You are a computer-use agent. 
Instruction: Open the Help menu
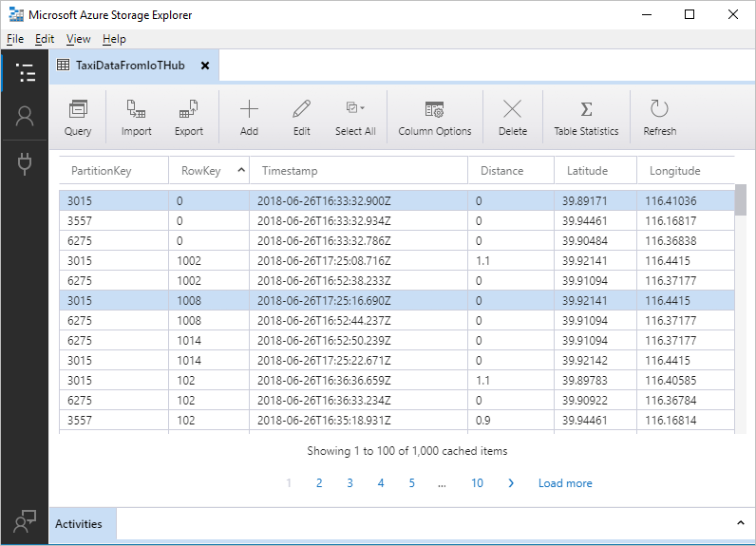[114, 39]
